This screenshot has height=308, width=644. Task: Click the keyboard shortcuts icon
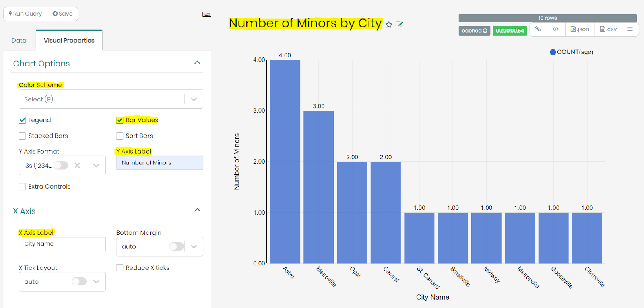206,14
